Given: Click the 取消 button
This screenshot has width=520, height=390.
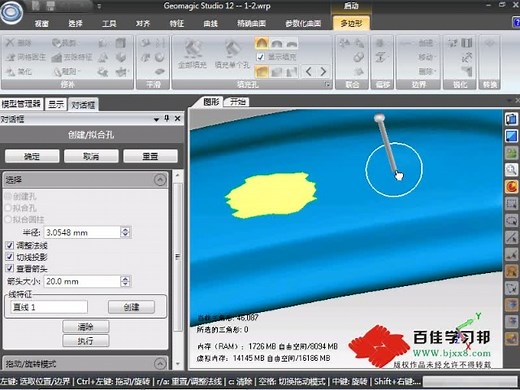Looking at the screenshot, I should click(91, 156).
